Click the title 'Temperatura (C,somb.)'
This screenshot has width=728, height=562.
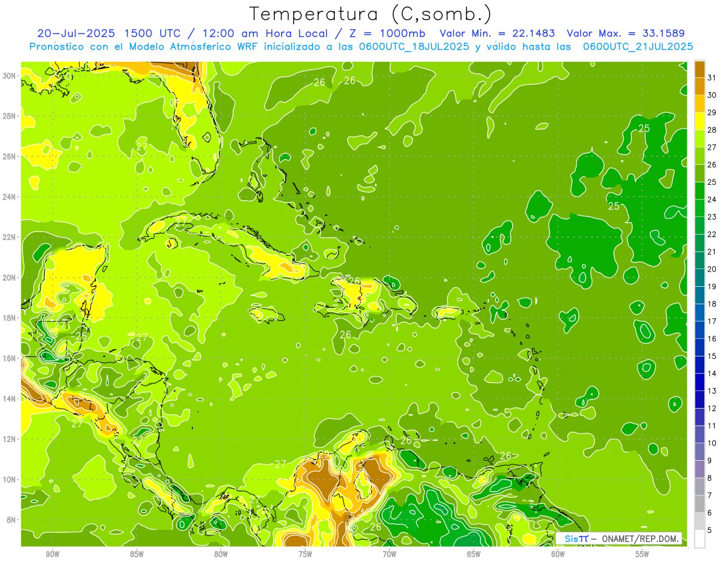(x=371, y=14)
